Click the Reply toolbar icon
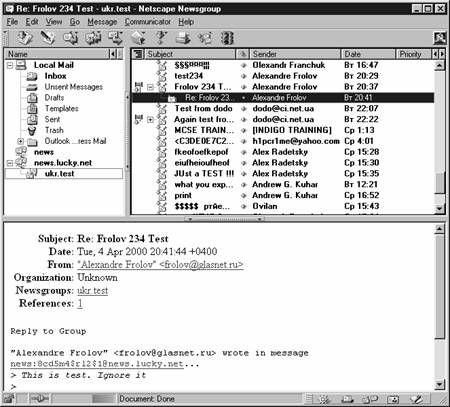Image resolution: width=450 pixels, height=407 pixels. click(70, 38)
